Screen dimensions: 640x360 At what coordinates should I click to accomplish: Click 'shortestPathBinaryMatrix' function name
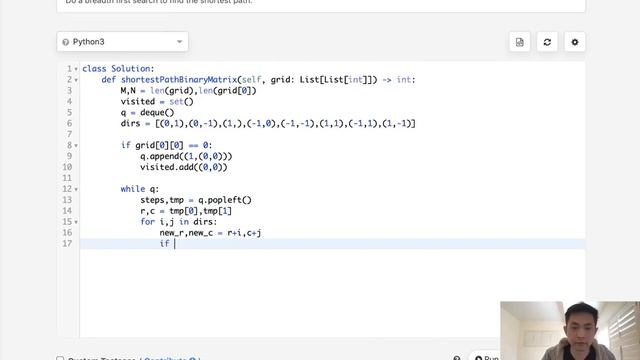click(179, 80)
